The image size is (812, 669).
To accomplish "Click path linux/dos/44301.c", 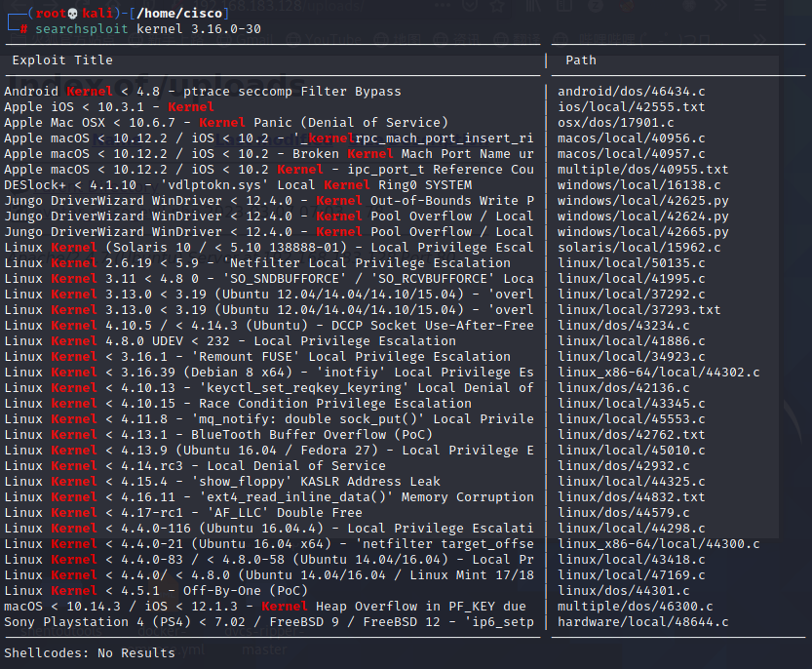I will pyautogui.click(x=624, y=591).
